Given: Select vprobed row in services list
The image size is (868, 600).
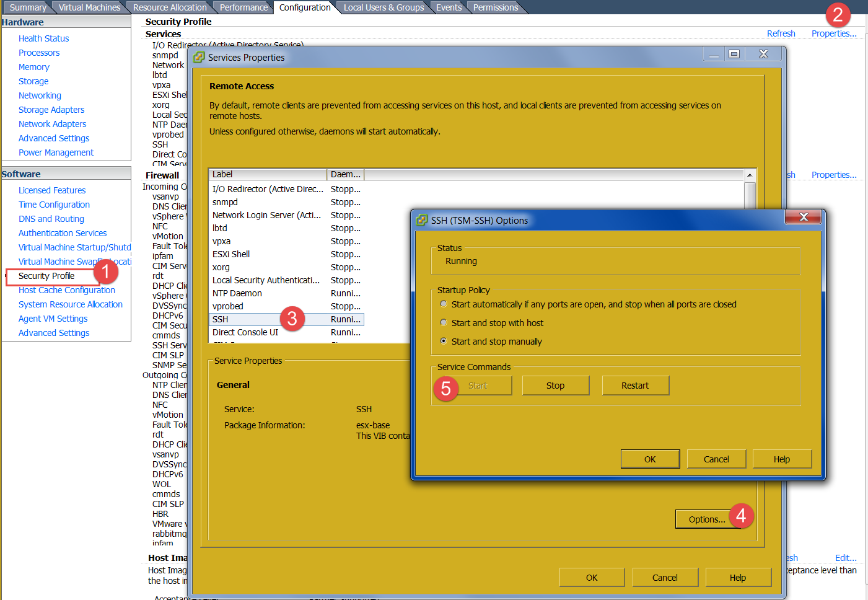Looking at the screenshot, I should pos(287,306).
